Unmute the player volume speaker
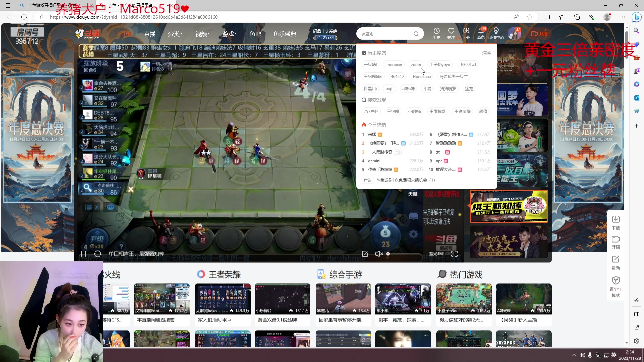 click(x=379, y=254)
